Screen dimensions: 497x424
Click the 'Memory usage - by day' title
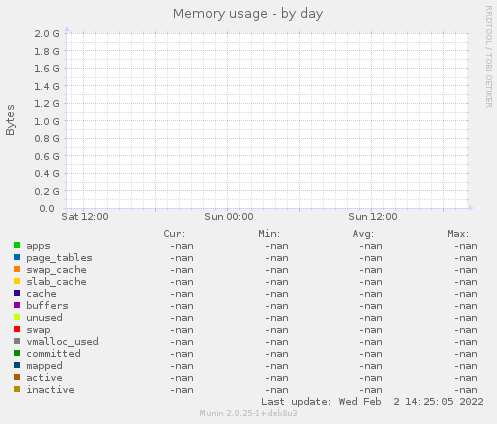(x=248, y=14)
